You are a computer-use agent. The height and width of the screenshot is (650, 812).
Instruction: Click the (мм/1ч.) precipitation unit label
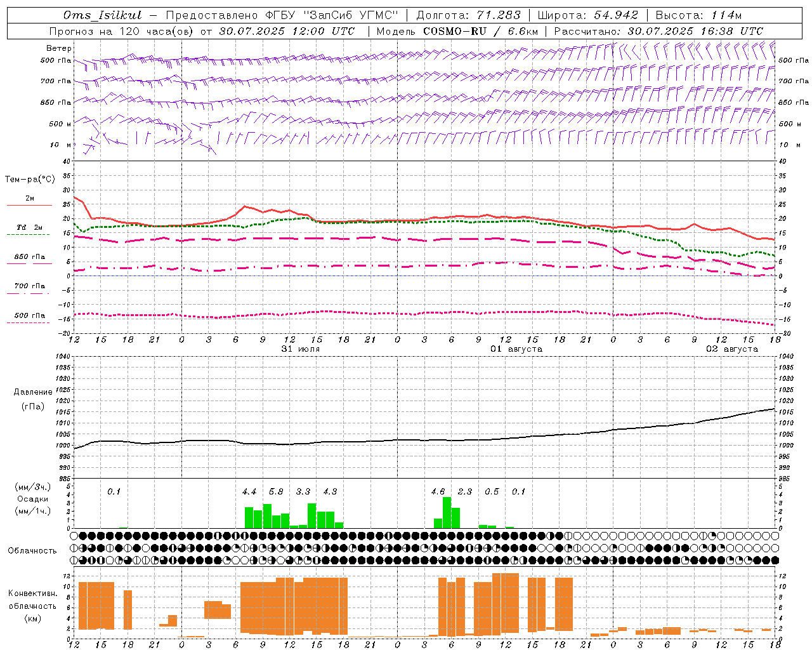pyautogui.click(x=33, y=511)
